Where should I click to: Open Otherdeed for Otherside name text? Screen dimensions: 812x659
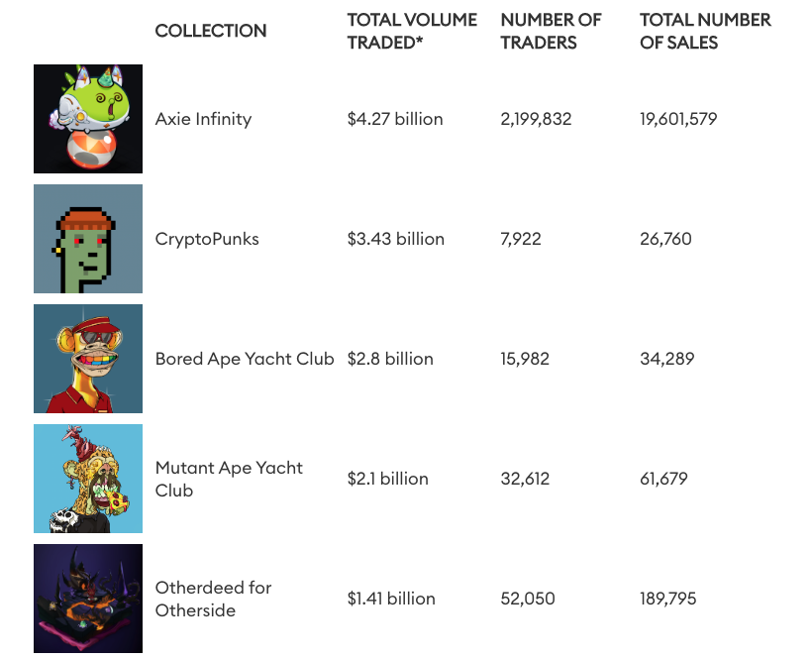pyautogui.click(x=213, y=599)
